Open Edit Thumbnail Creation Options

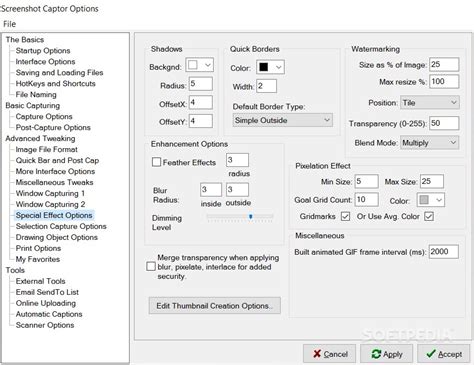(215, 306)
